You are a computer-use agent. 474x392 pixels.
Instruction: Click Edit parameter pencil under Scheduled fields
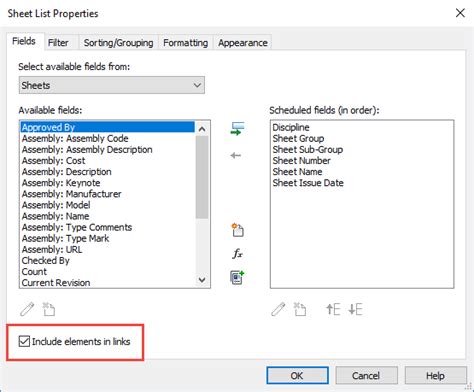[x=278, y=309]
